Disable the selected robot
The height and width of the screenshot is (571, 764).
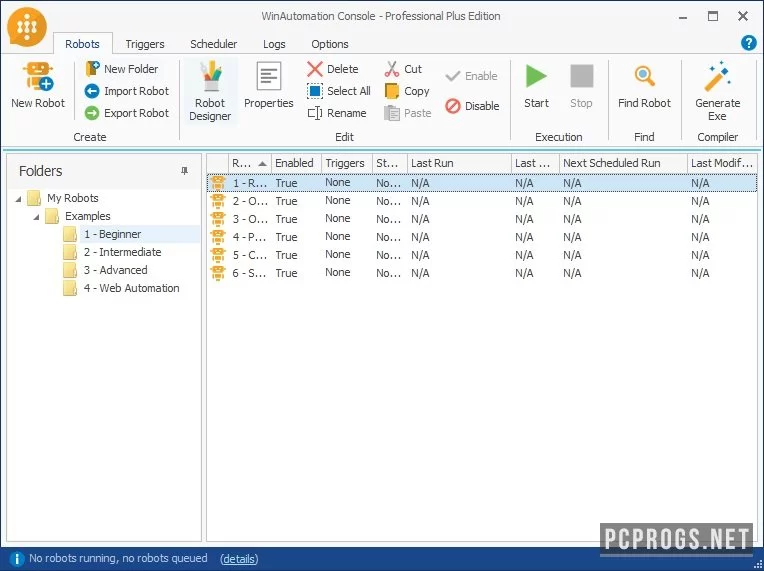click(472, 106)
